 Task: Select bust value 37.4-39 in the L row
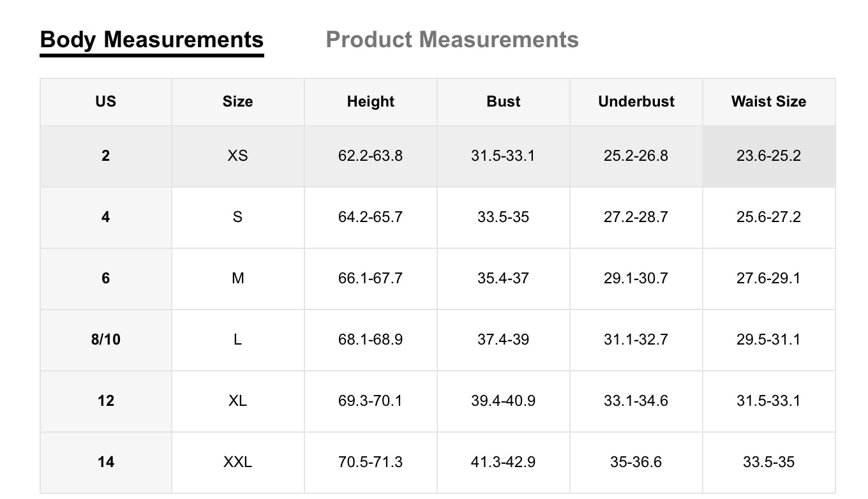point(503,339)
